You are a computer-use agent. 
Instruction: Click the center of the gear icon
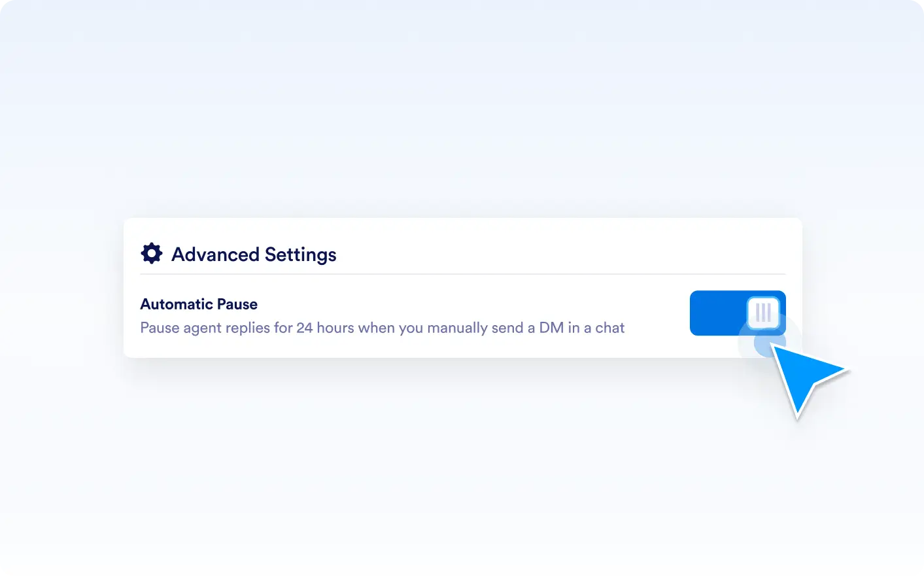click(152, 253)
